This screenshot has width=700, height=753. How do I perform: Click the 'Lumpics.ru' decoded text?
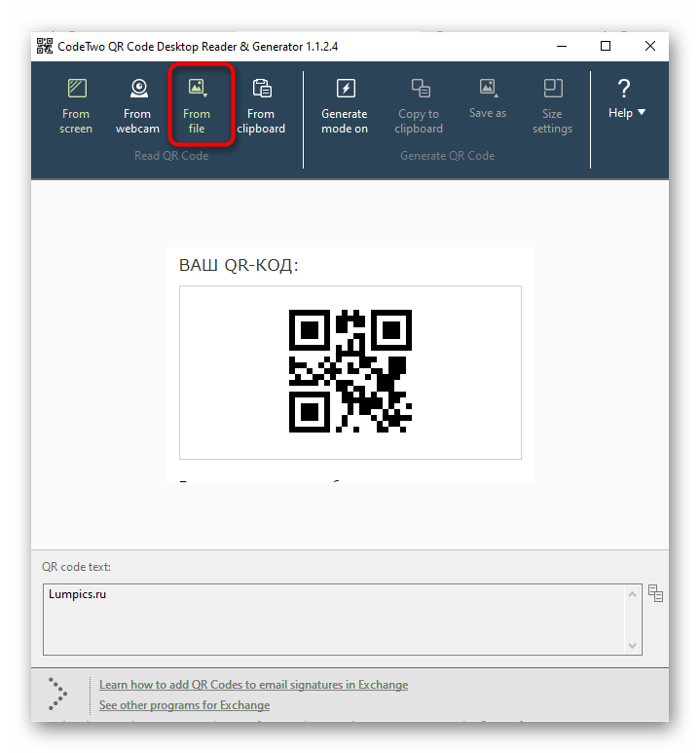click(x=77, y=594)
